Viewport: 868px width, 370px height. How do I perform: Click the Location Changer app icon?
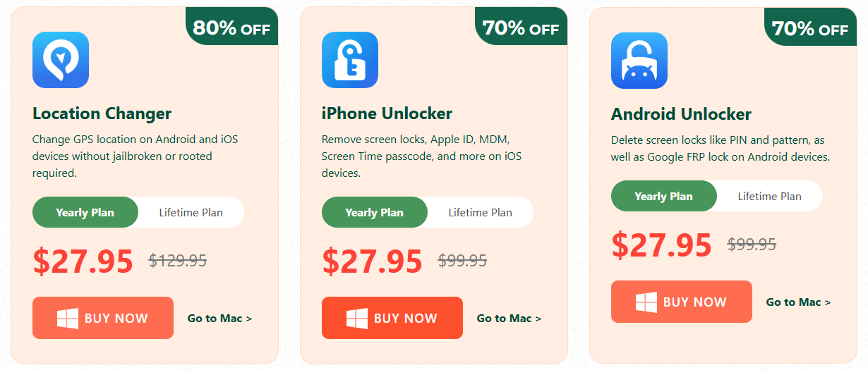point(61,60)
